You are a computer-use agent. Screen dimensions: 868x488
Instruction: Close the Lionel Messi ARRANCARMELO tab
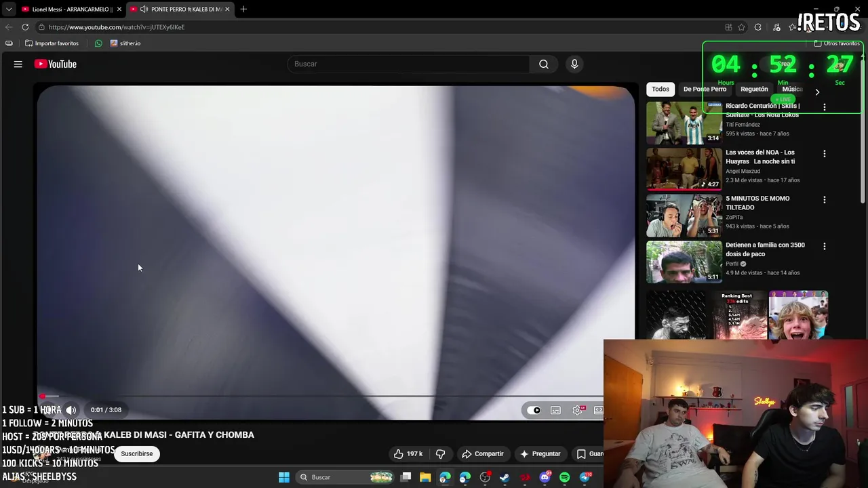click(x=119, y=9)
